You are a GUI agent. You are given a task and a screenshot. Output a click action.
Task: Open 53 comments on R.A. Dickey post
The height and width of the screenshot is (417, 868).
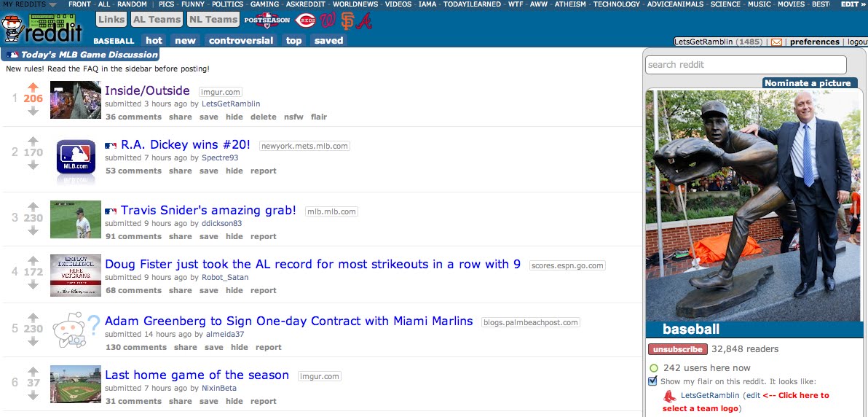(x=133, y=171)
